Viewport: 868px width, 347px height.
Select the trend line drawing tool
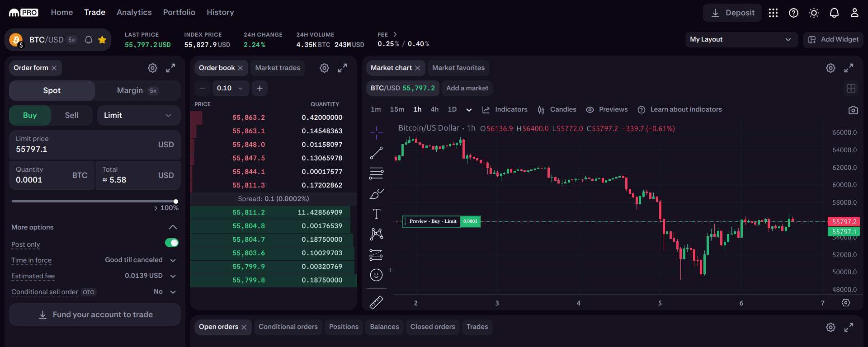click(x=376, y=153)
